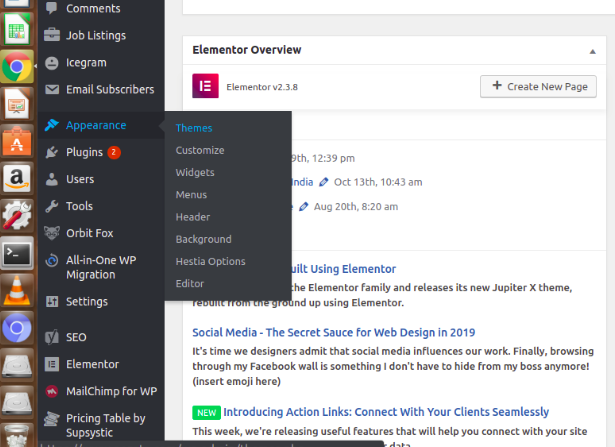
Task: Open Customize in the Appearance submenu
Action: tap(200, 150)
